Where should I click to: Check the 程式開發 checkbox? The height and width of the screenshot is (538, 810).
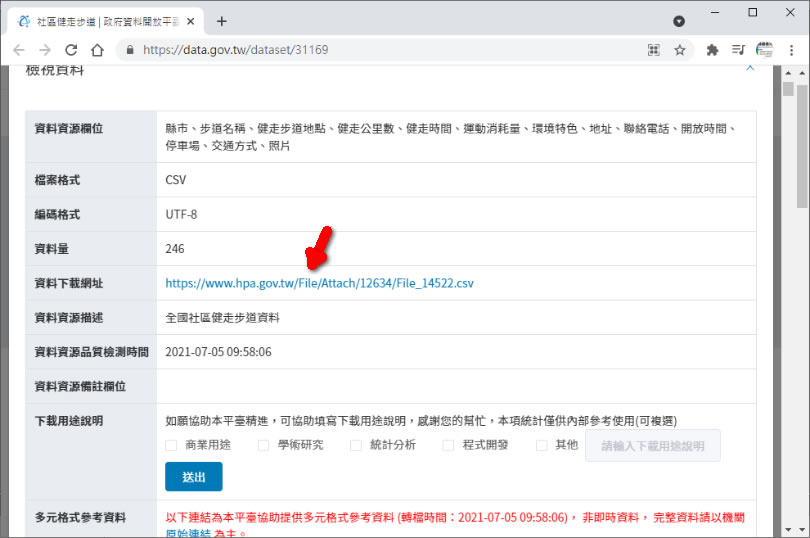coord(448,445)
